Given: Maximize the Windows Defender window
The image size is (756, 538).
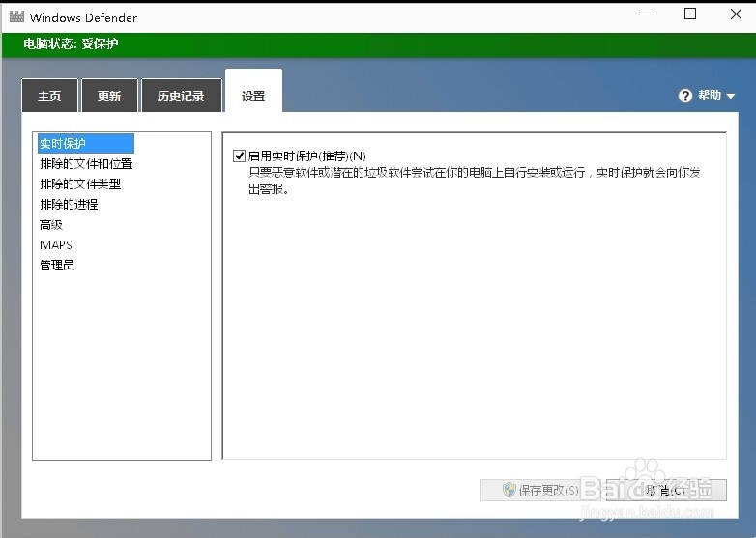Looking at the screenshot, I should click(x=690, y=14).
